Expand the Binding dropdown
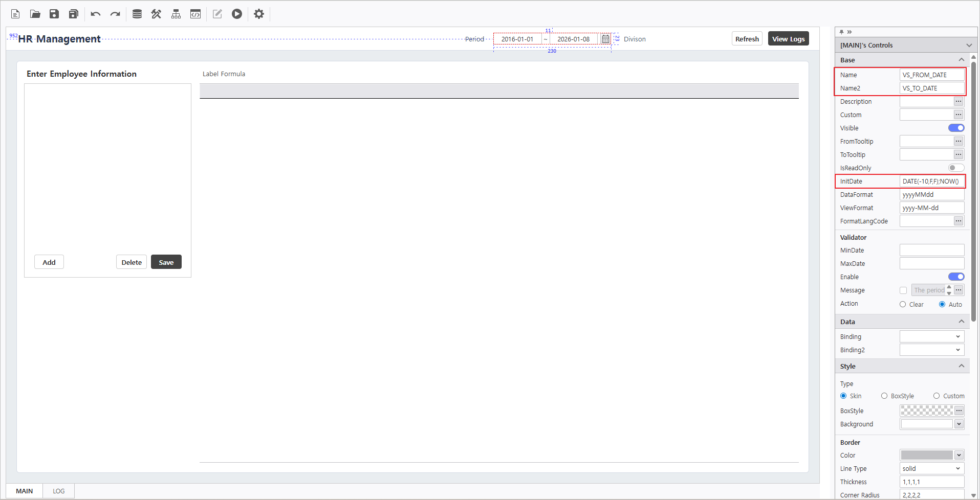Image resolution: width=980 pixels, height=500 pixels. tap(931, 336)
